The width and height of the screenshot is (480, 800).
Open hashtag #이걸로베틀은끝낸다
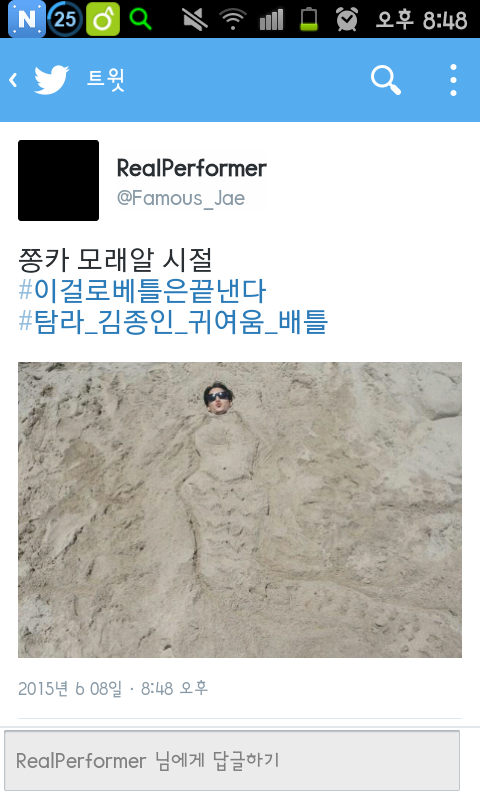(x=142, y=291)
